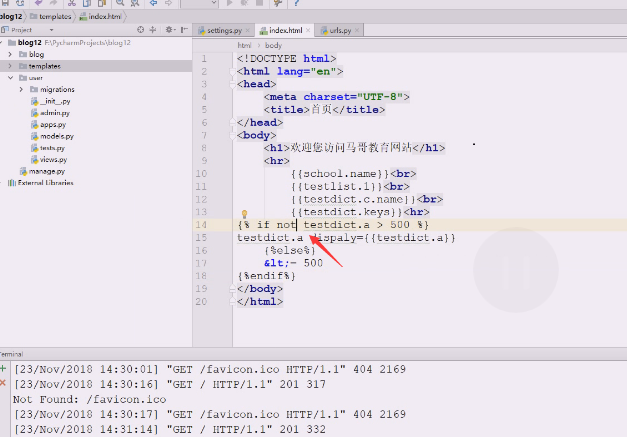Expand the blog folder
The width and height of the screenshot is (627, 437).
point(10,54)
